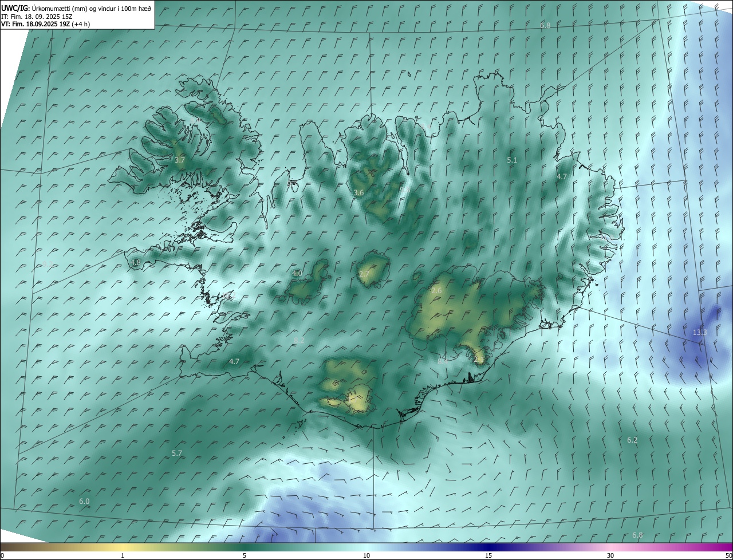Click the 6.2 value label over the southeast sea
Screen dimensions: 733x560
pos(632,440)
